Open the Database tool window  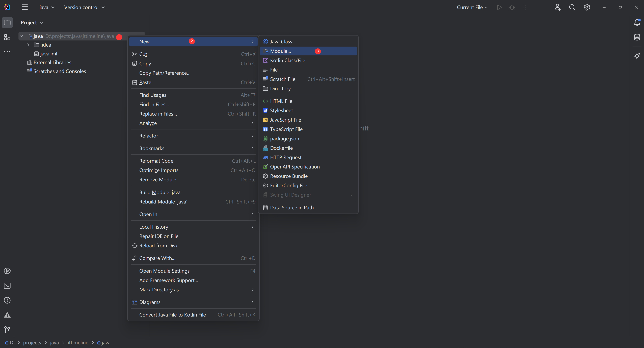point(637,37)
